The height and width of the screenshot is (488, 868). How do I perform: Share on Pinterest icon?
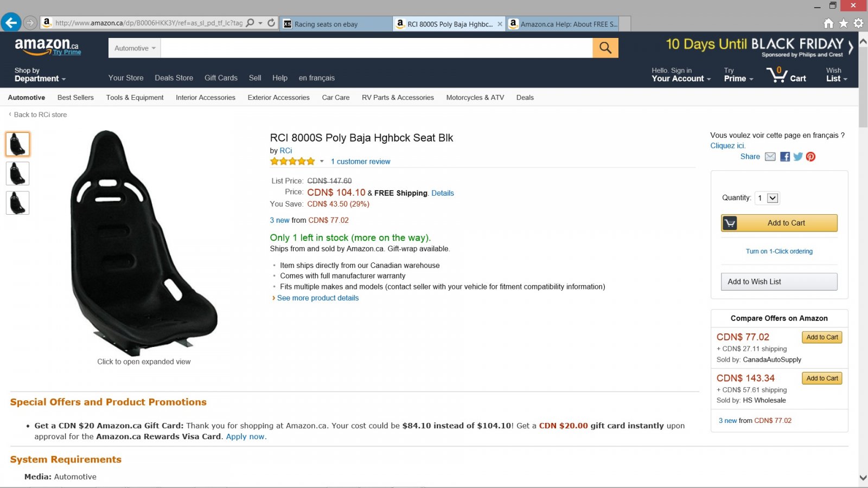click(x=810, y=157)
